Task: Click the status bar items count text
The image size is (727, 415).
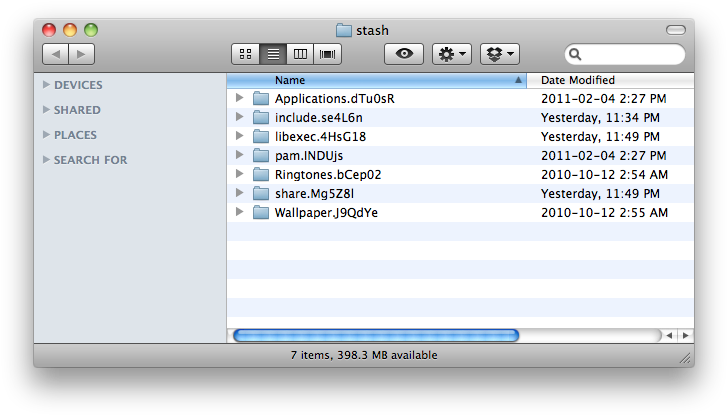Action: (364, 355)
